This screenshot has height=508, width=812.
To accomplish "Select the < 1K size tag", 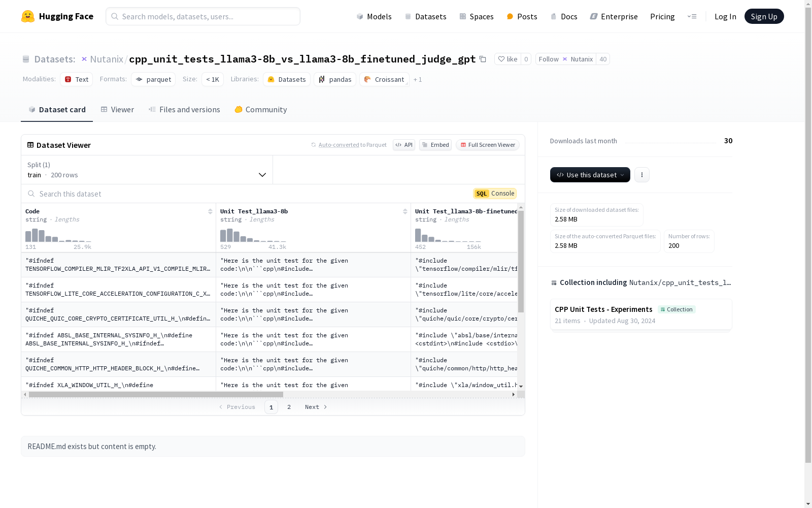I will (213, 79).
